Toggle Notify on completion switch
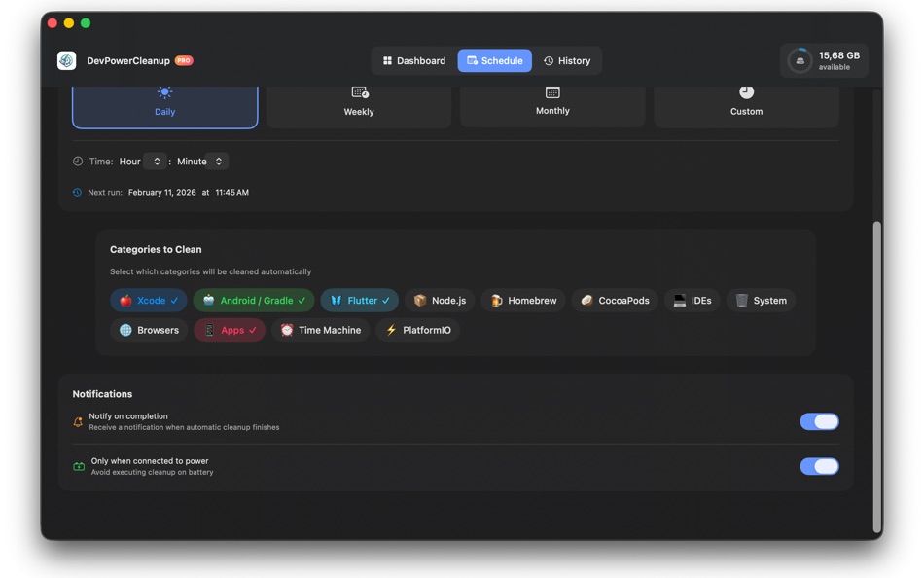Viewport: 924px width, 578px height. (x=819, y=421)
